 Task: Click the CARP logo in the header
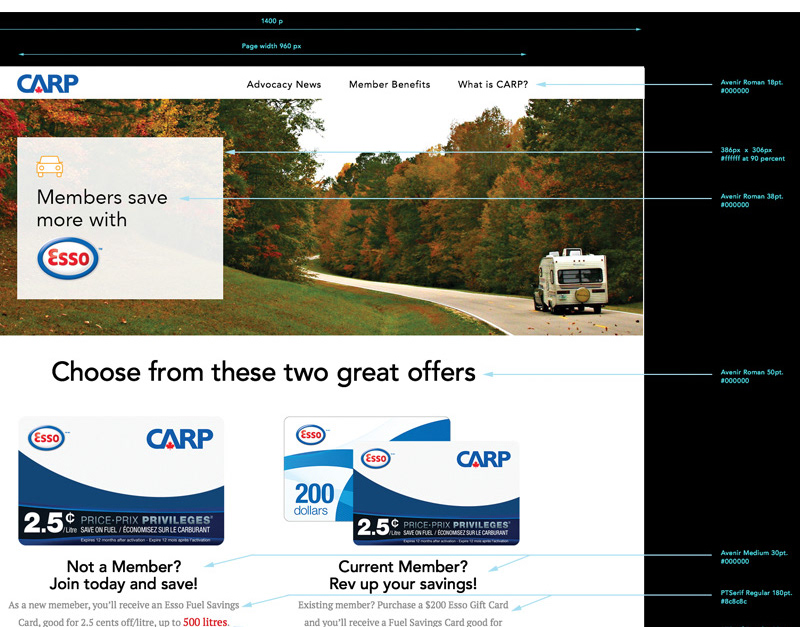pos(47,84)
